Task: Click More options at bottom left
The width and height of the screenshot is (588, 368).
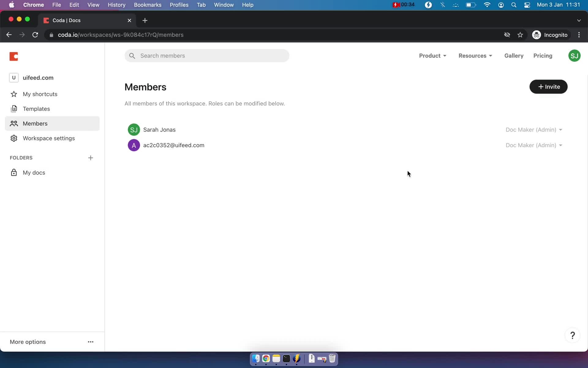Action: click(x=28, y=342)
